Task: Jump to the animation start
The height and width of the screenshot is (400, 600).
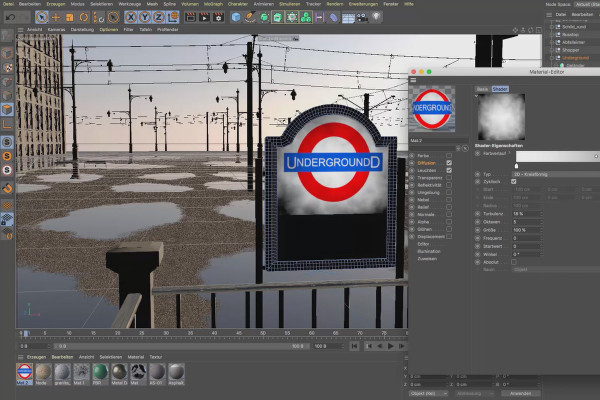Action: (x=354, y=346)
